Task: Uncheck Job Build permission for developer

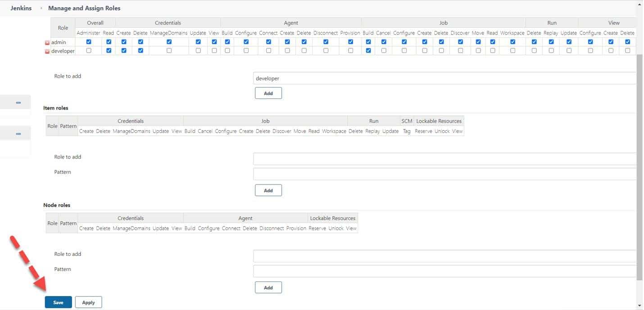Action: [x=368, y=50]
